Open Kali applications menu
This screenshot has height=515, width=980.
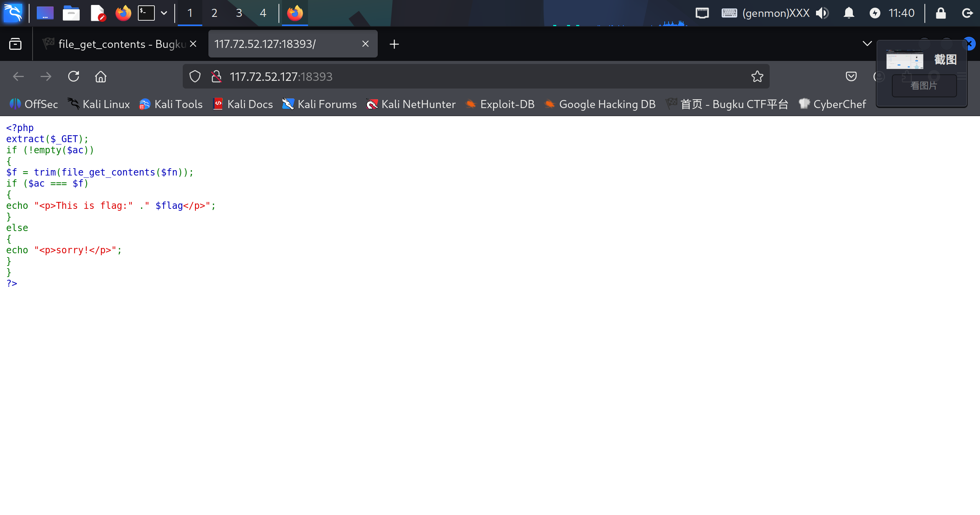coord(13,13)
